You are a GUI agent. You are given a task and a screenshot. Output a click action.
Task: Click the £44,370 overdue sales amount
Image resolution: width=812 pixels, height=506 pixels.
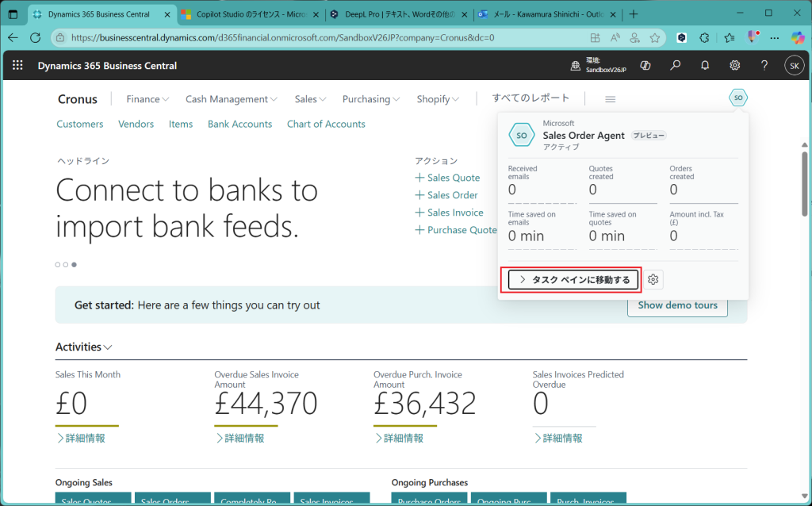pos(266,404)
